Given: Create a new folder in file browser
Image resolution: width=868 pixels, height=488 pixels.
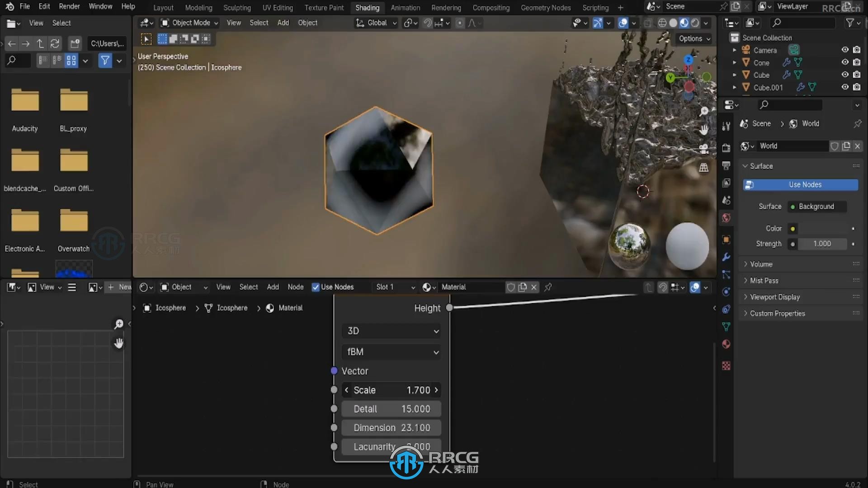Looking at the screenshot, I should pyautogui.click(x=75, y=43).
